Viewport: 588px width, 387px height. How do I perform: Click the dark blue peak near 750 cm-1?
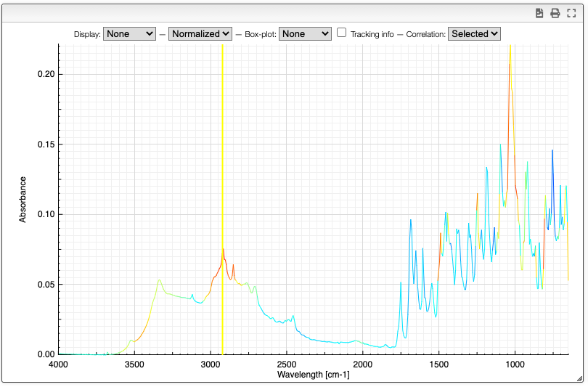pos(552,152)
